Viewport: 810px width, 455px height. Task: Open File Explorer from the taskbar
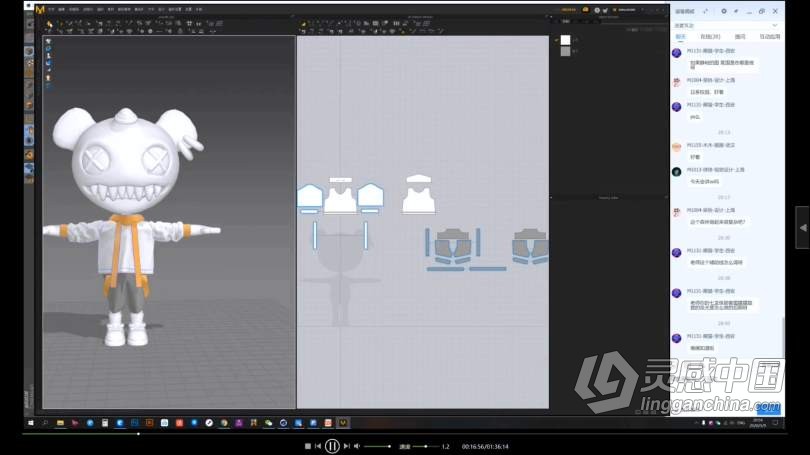point(60,423)
